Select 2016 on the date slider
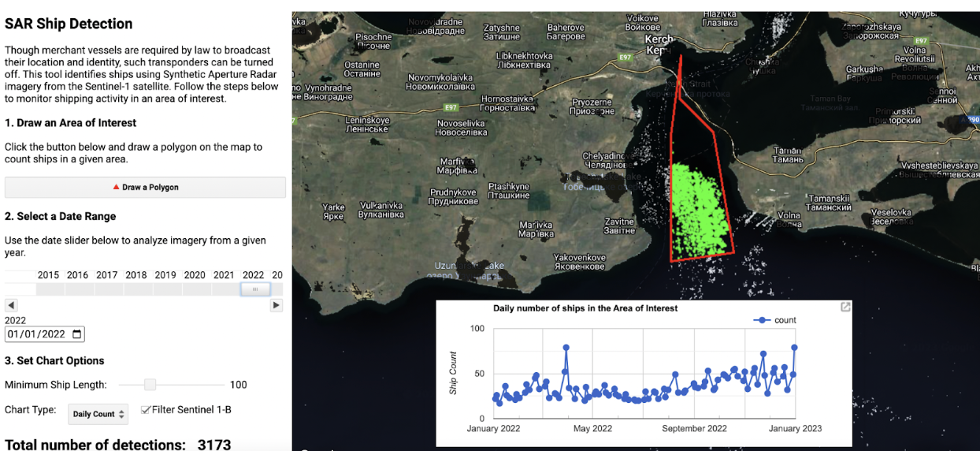 pos(78,275)
